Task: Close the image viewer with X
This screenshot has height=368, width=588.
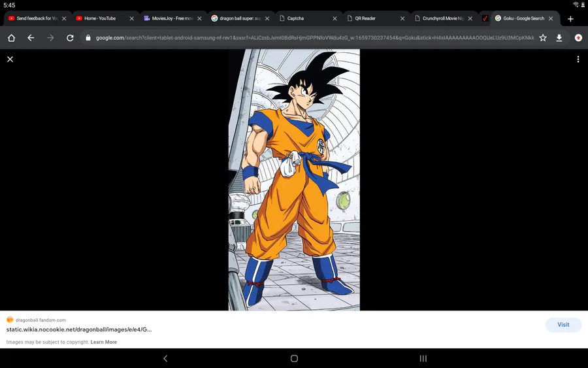Action: click(10, 59)
